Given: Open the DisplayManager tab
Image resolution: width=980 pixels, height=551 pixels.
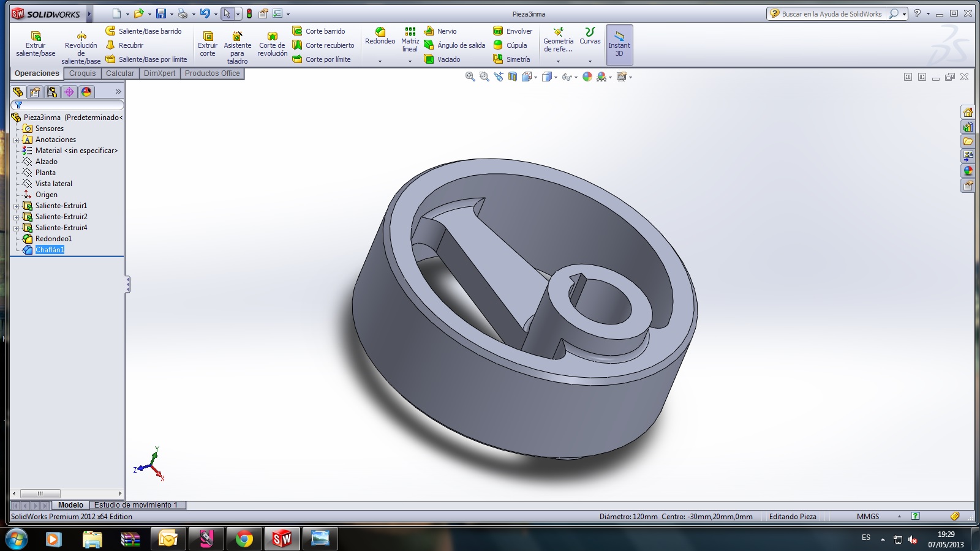Looking at the screenshot, I should (86, 92).
